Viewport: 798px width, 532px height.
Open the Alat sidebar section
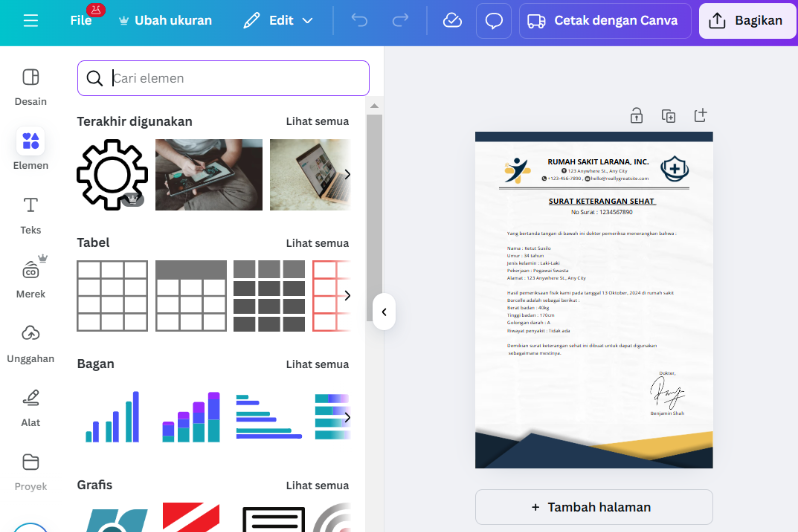tap(31, 405)
